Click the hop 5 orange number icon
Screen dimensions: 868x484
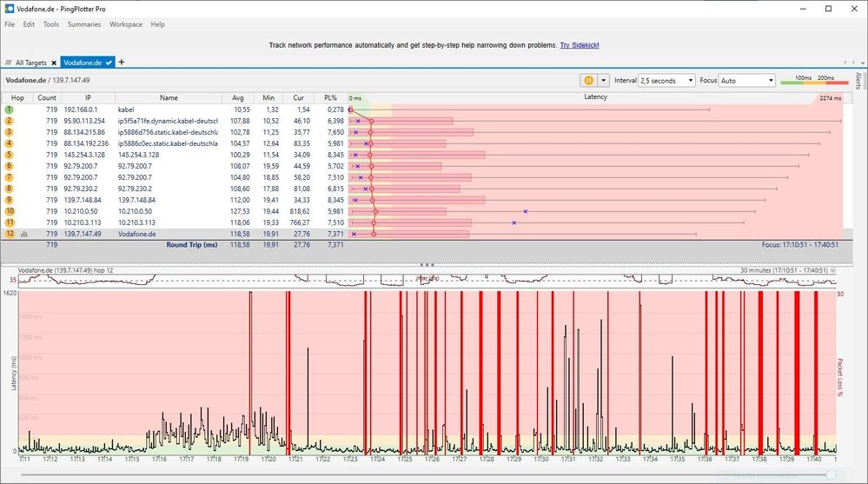point(9,155)
